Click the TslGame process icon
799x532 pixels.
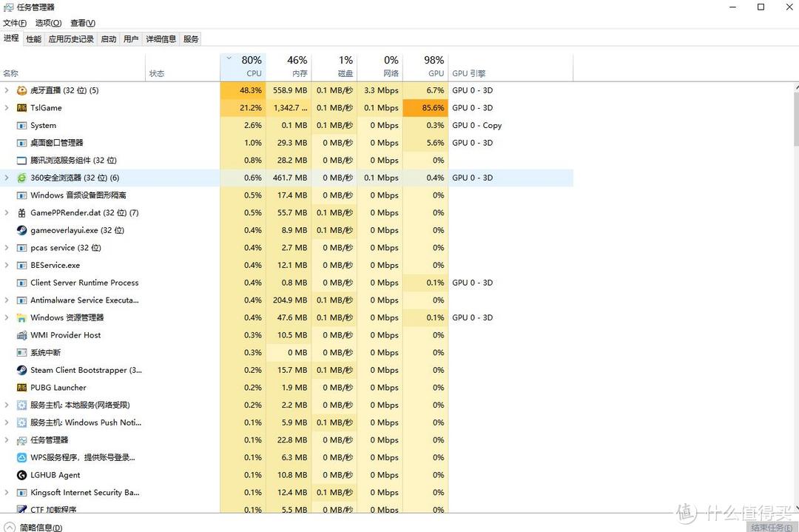point(21,107)
